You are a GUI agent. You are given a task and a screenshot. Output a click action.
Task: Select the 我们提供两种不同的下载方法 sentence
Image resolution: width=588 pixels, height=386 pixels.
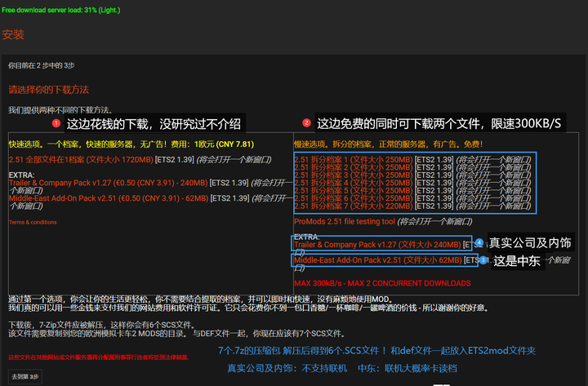click(x=60, y=110)
